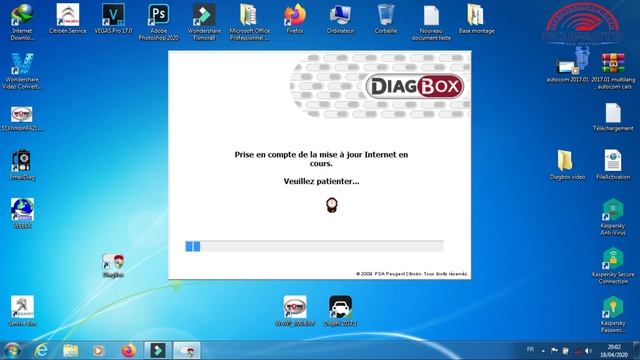Click the 'Veuillez patienter...' text
The height and width of the screenshot is (360, 640).
pos(321,181)
